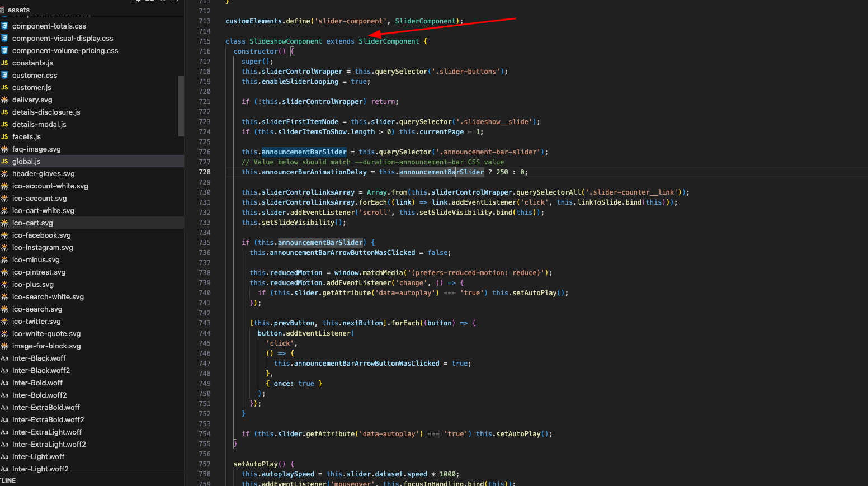Open image-for-block.svg in the editor
868x486 pixels.
[46, 346]
